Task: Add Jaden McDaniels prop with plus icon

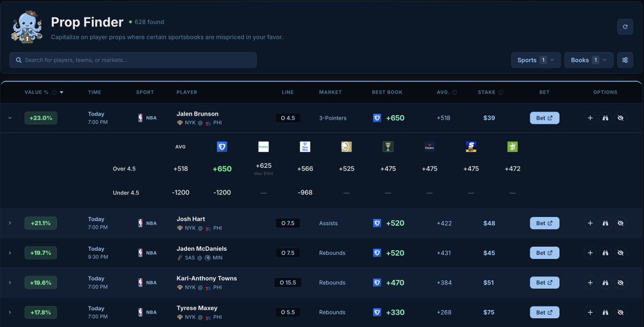Action: (590, 253)
